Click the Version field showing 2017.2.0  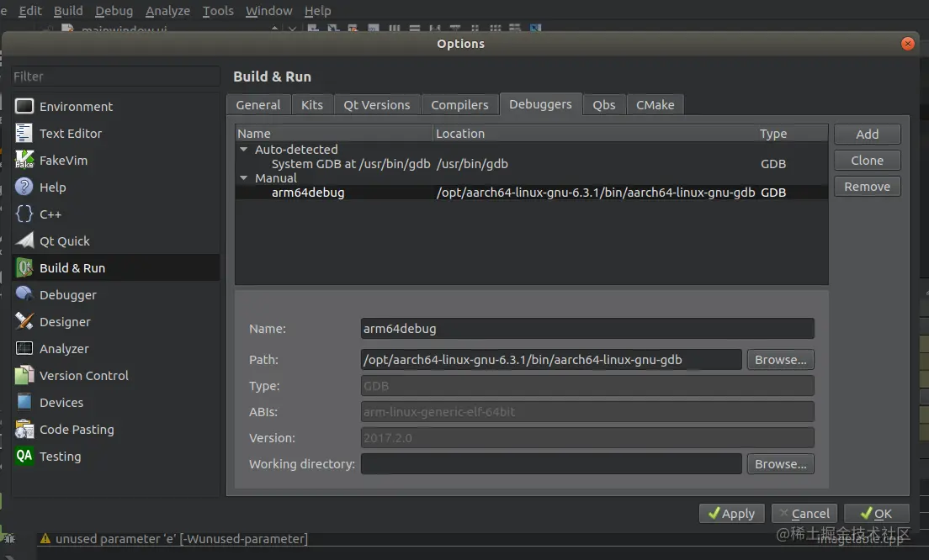pos(587,438)
